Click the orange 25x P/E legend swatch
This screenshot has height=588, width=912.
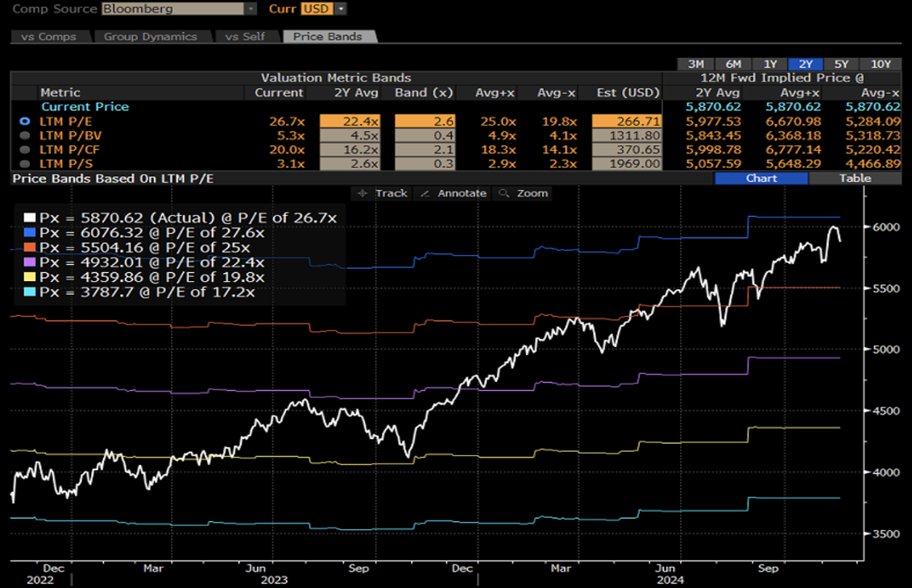[30, 248]
